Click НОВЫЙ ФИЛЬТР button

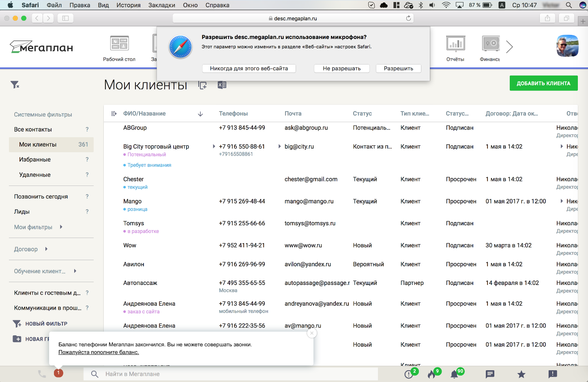[40, 324]
